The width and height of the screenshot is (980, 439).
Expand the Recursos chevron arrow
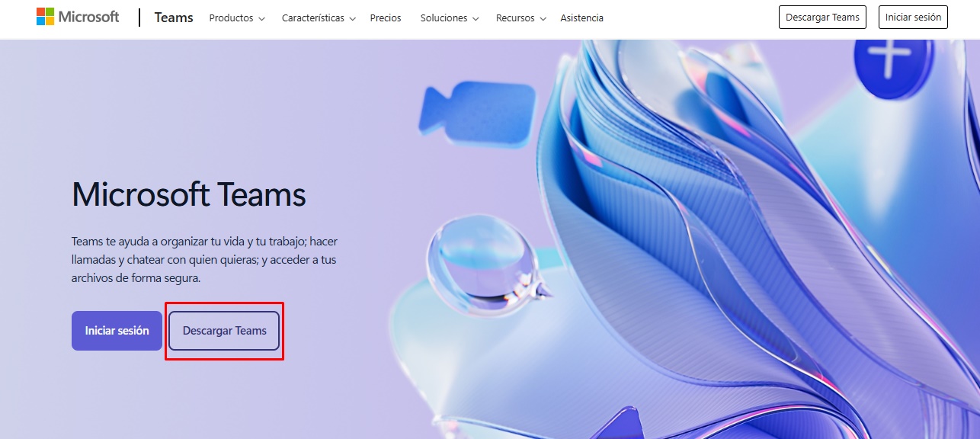pyautogui.click(x=543, y=18)
